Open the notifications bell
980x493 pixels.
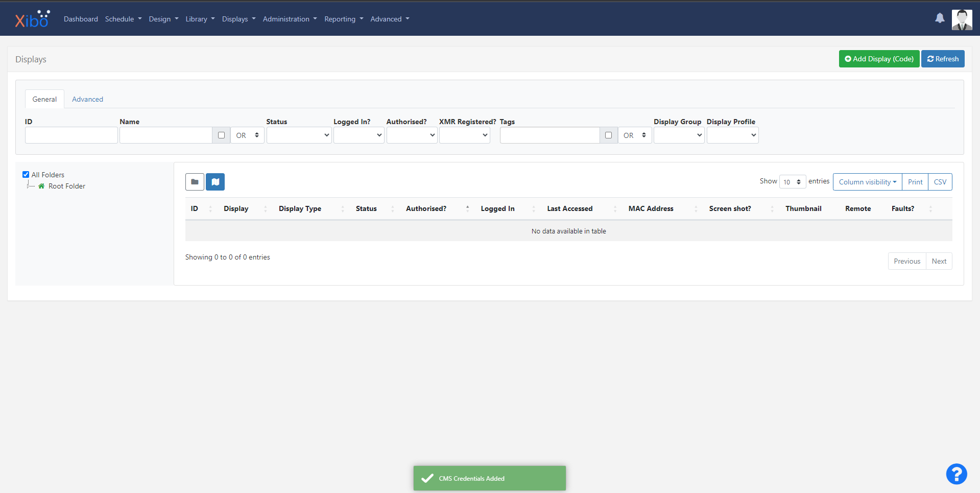coord(940,18)
